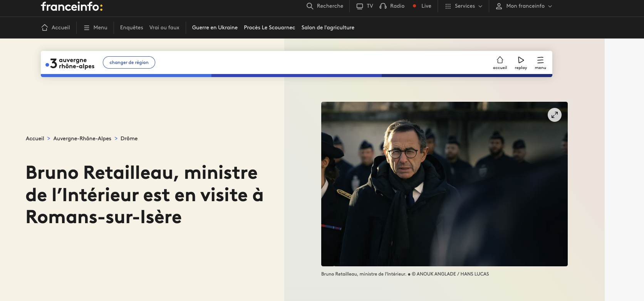This screenshot has width=644, height=301.
Task: Open the Guerre en Ukraine topic
Action: tap(215, 28)
